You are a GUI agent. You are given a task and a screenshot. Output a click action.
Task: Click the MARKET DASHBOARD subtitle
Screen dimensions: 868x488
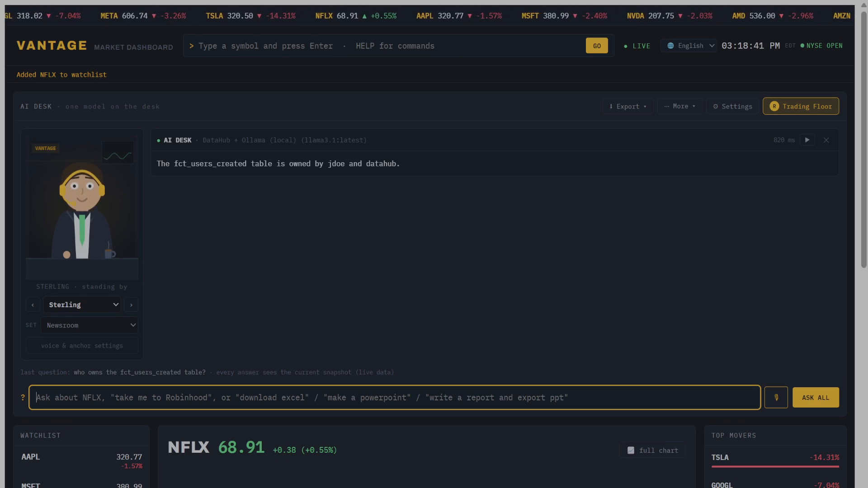[133, 47]
